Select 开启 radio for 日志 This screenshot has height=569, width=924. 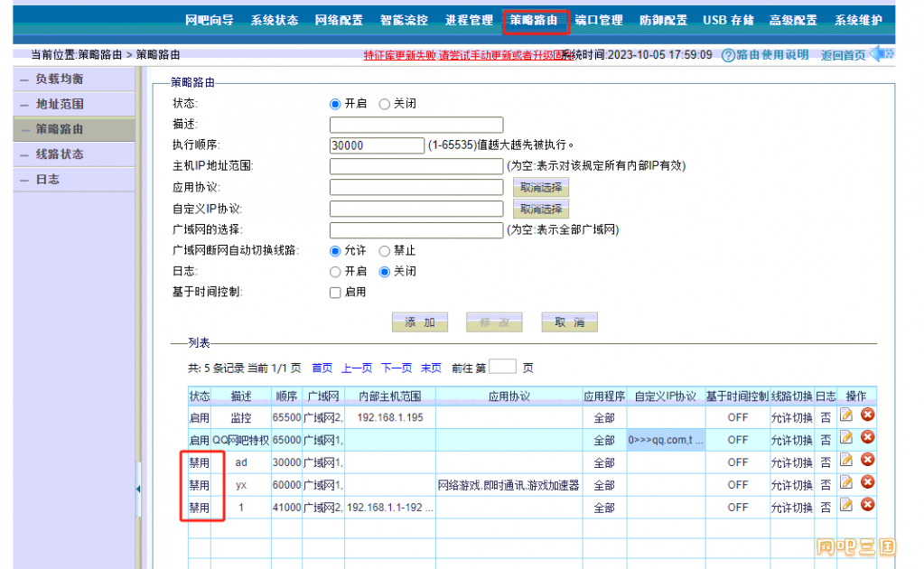tap(335, 272)
